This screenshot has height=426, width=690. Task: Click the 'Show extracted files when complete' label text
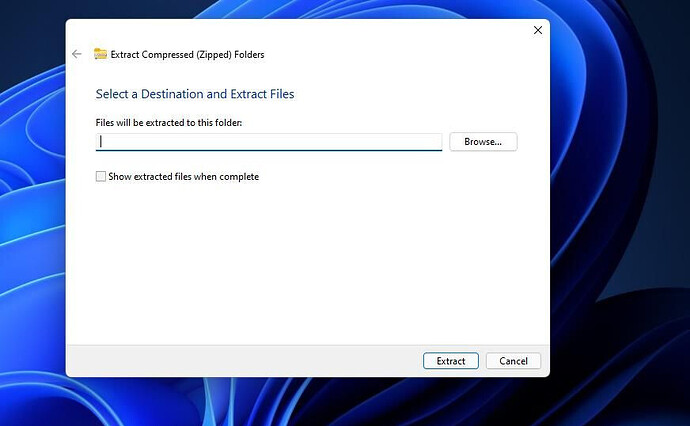[184, 176]
